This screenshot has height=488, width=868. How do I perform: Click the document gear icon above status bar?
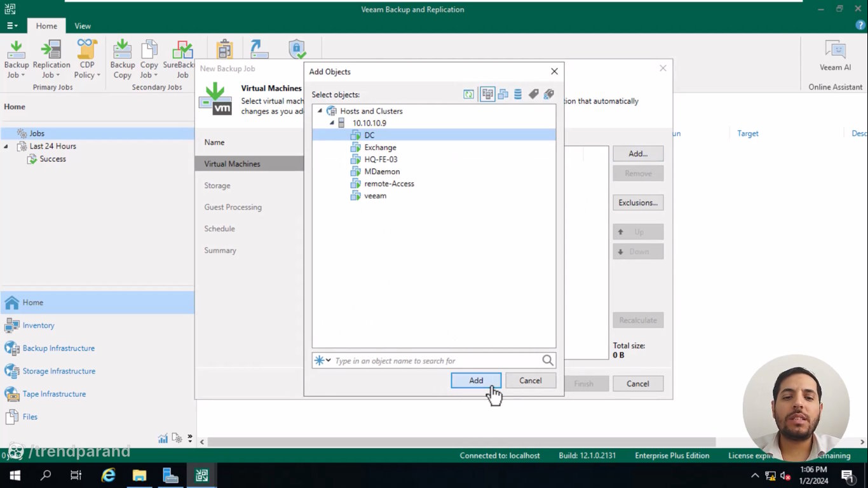tap(177, 438)
